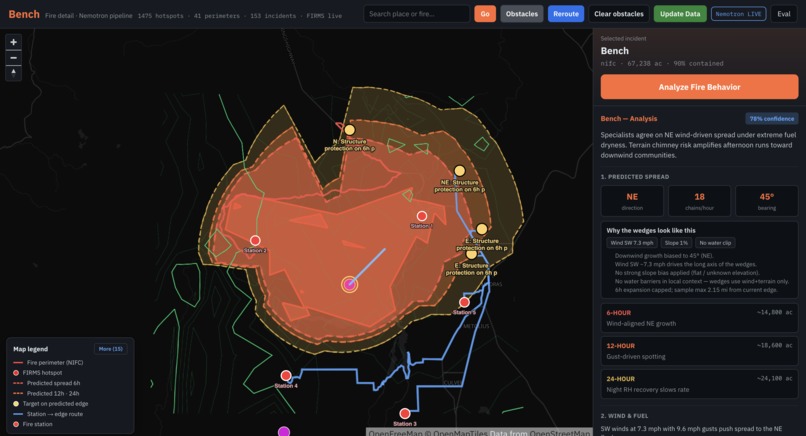Screen dimensions: 806x436
Task: Toggle the Obstacles mode button
Action: [522, 14]
